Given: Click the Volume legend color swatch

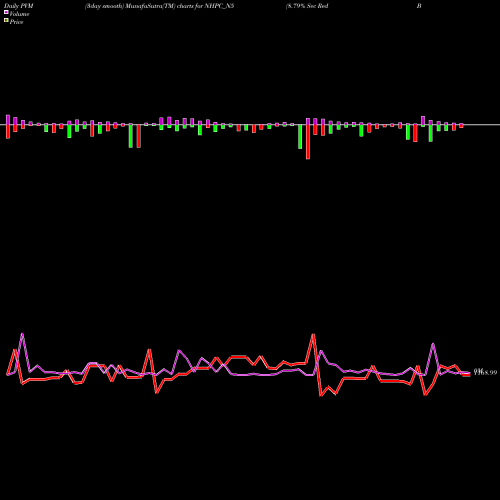Looking at the screenshot, I should click(x=6, y=13).
